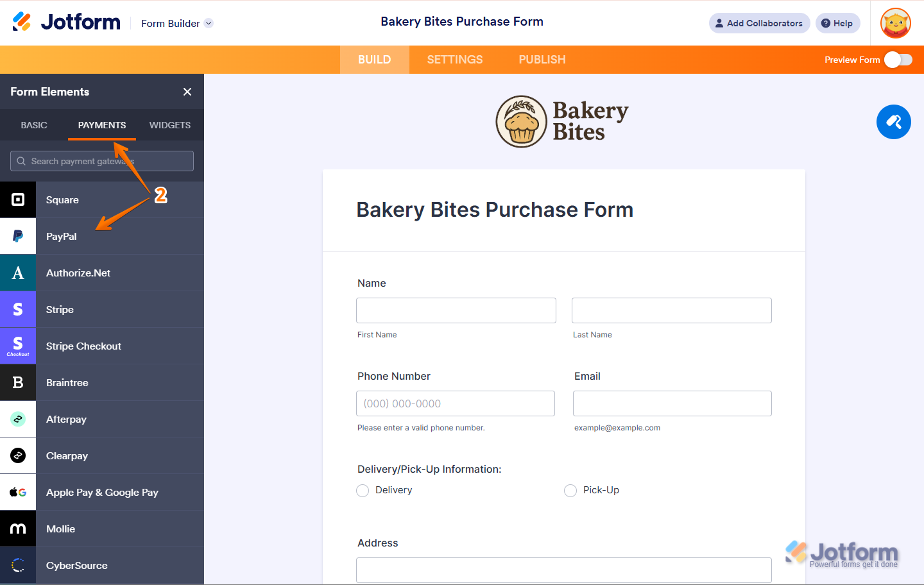Screen dimensions: 924x585
Task: Click the Phone Number input field
Action: coord(456,403)
